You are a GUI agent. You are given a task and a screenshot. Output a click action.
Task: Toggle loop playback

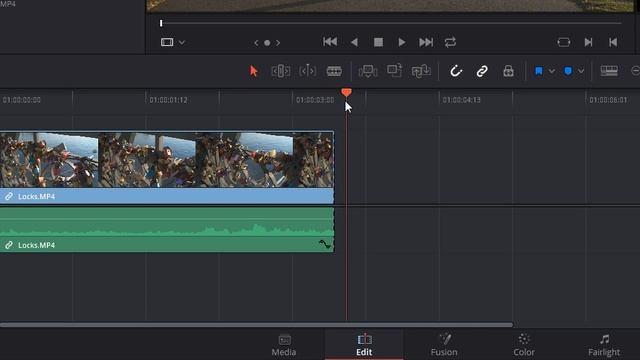coord(450,42)
